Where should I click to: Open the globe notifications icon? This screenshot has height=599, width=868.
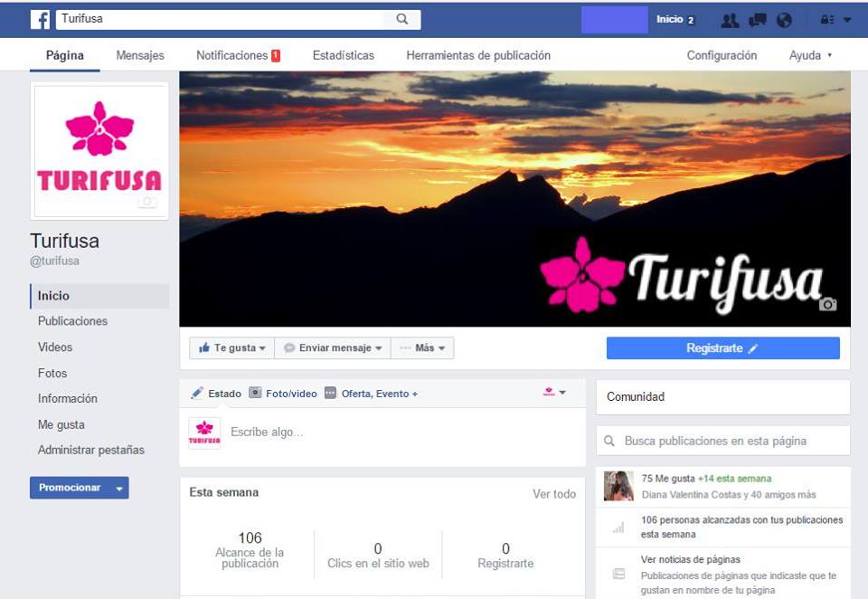coord(784,20)
